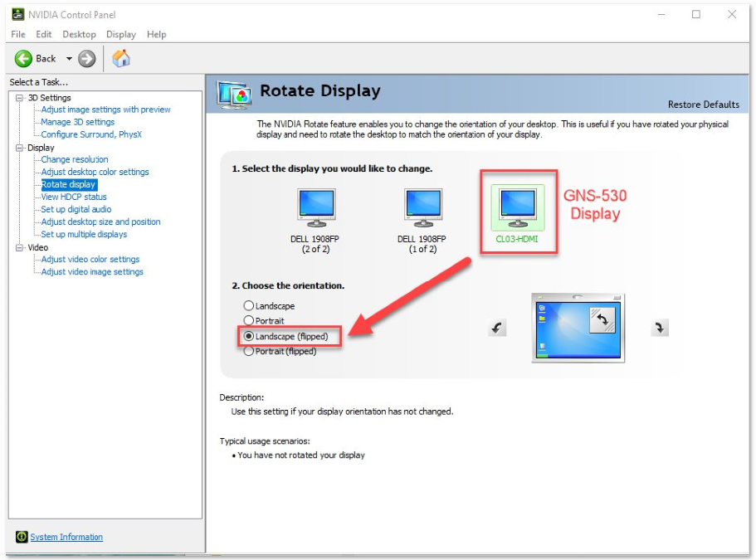Click the Forward arrow icon in toolbar
Viewport: 756px width, 560px height.
pos(87,59)
